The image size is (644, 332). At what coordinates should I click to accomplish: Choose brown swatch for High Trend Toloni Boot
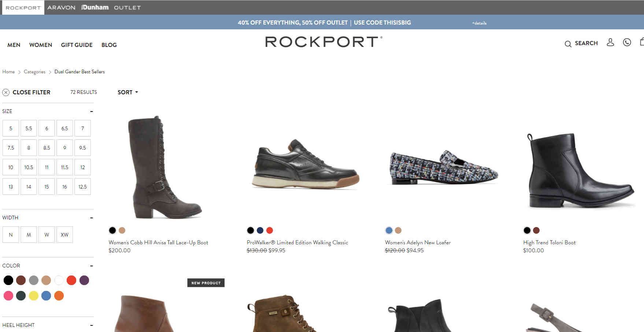(x=536, y=230)
